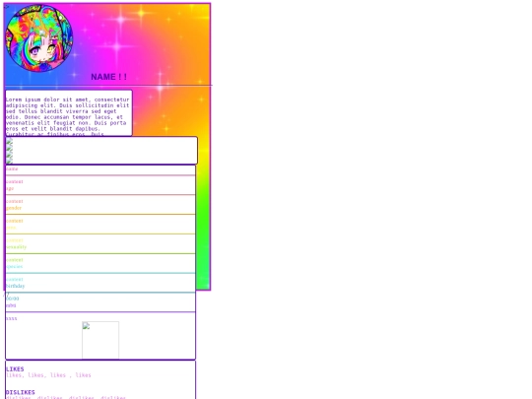The height and width of the screenshot is (399, 532).
Task: Click the Lorem ipsum description text box
Action: pos(69,113)
